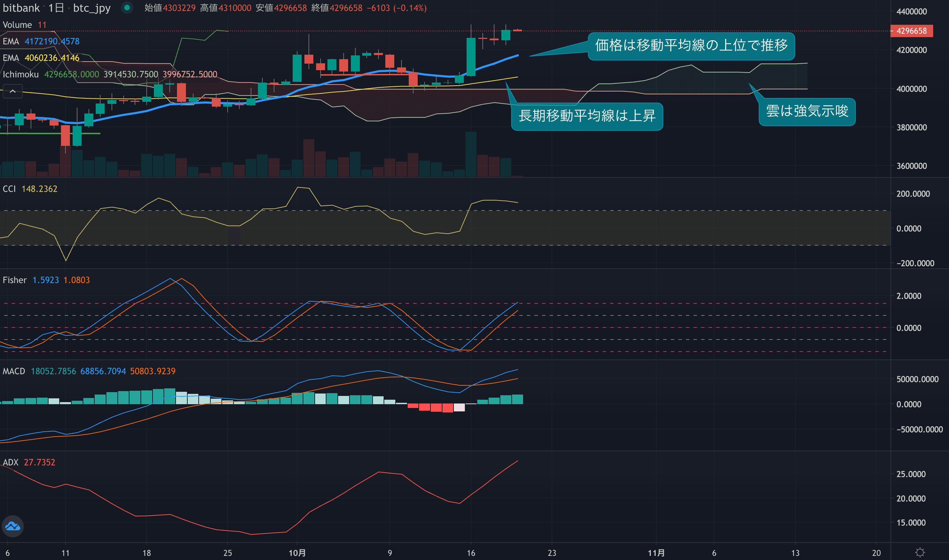Click the 11月 date axis label
Screen dimensions: 949x560
click(x=656, y=553)
